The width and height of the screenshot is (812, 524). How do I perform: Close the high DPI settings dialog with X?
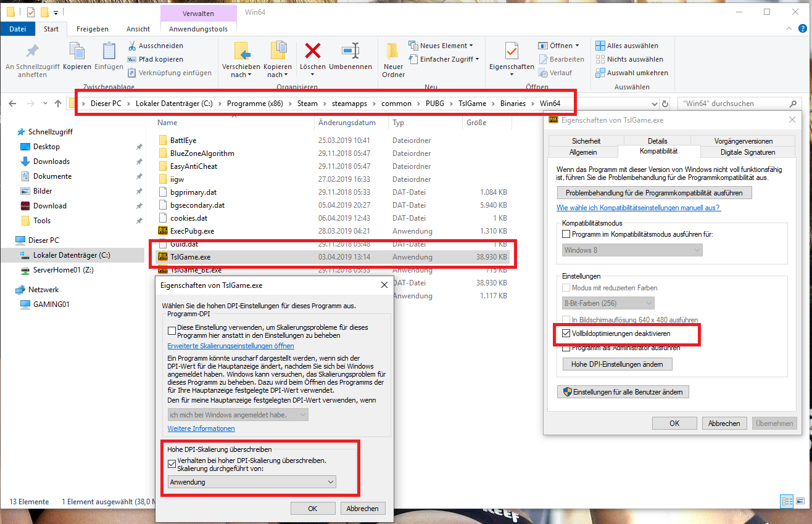point(384,285)
